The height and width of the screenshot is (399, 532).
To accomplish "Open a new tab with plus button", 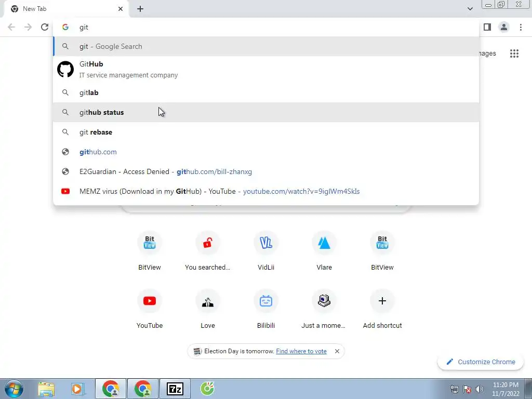I will coord(140,9).
